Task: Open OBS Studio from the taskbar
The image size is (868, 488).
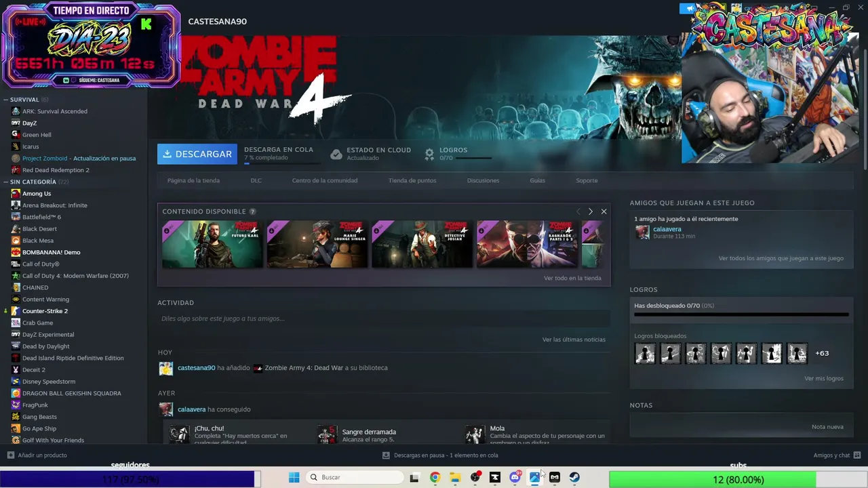Action: [x=475, y=477]
